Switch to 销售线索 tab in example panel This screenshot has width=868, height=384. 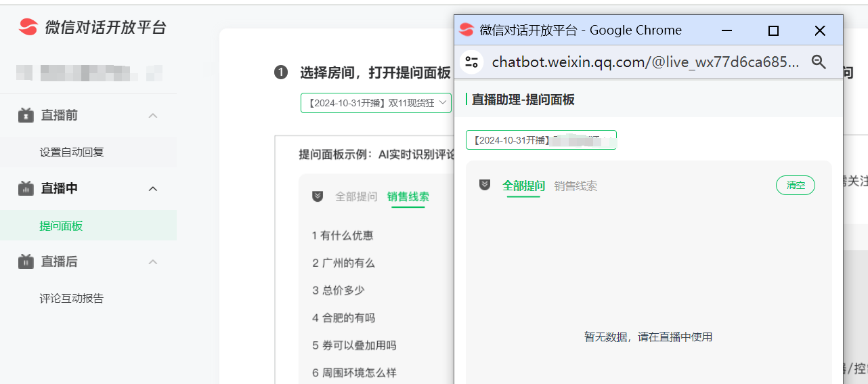408,196
